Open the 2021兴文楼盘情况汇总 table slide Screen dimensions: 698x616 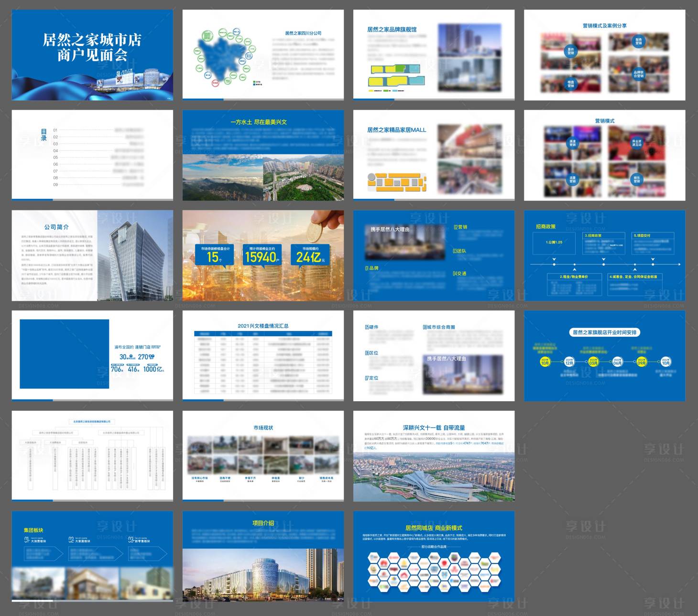[x=263, y=356]
